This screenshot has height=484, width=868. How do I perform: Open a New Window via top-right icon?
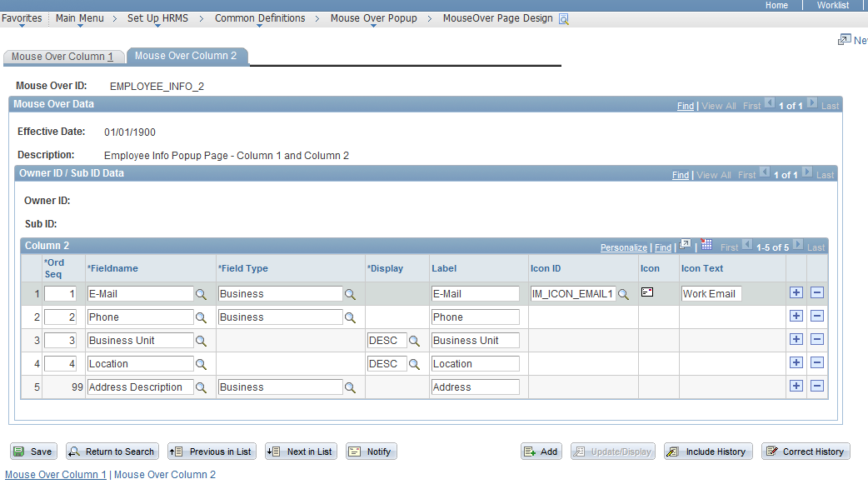pos(844,38)
